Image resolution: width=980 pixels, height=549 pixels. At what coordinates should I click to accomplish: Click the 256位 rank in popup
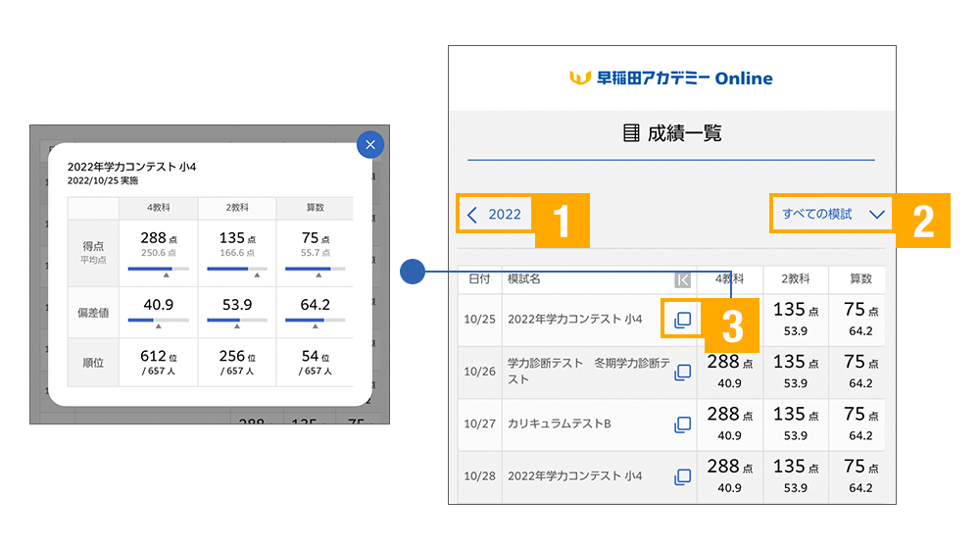[x=237, y=357]
